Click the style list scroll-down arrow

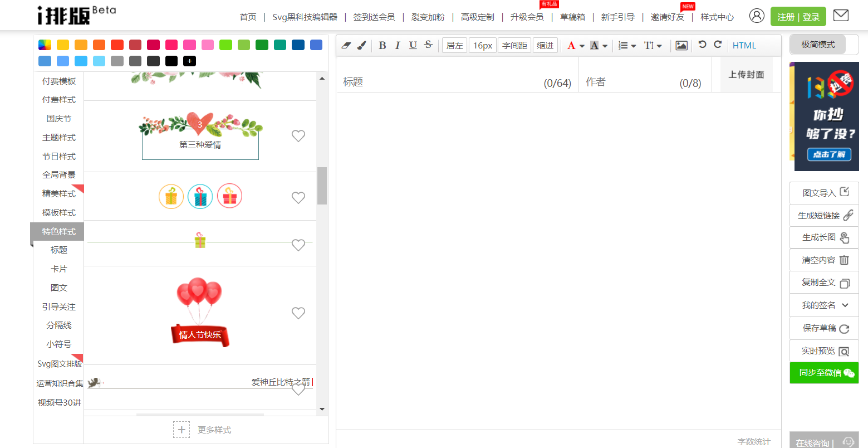coord(322,410)
